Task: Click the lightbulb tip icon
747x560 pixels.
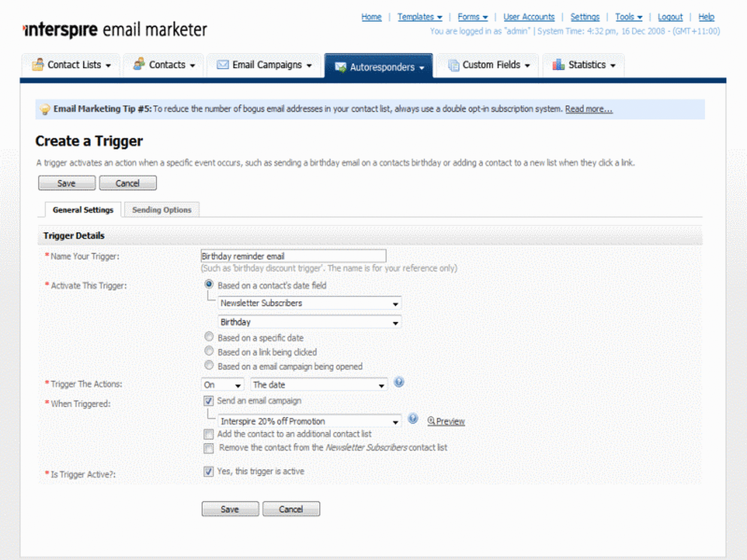Action: coord(45,109)
